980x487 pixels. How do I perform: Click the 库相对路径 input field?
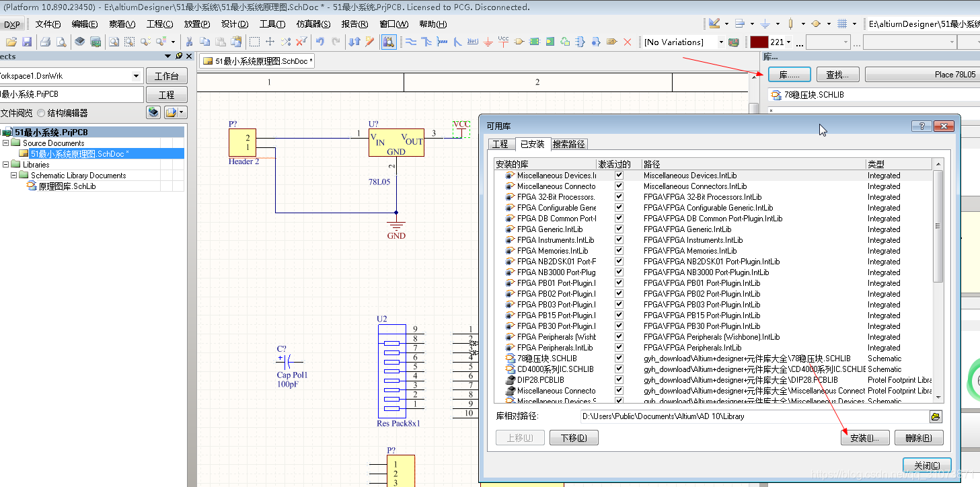coord(753,416)
